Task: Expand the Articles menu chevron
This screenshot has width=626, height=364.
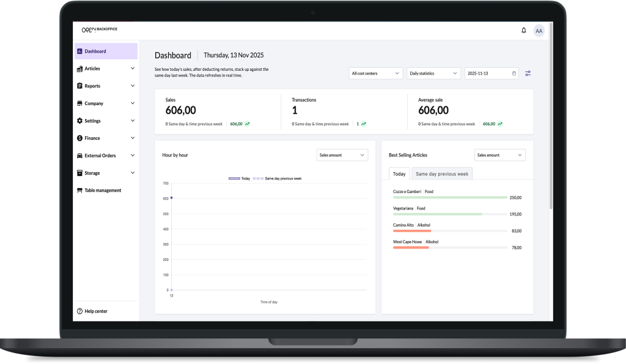Action: [x=133, y=69]
